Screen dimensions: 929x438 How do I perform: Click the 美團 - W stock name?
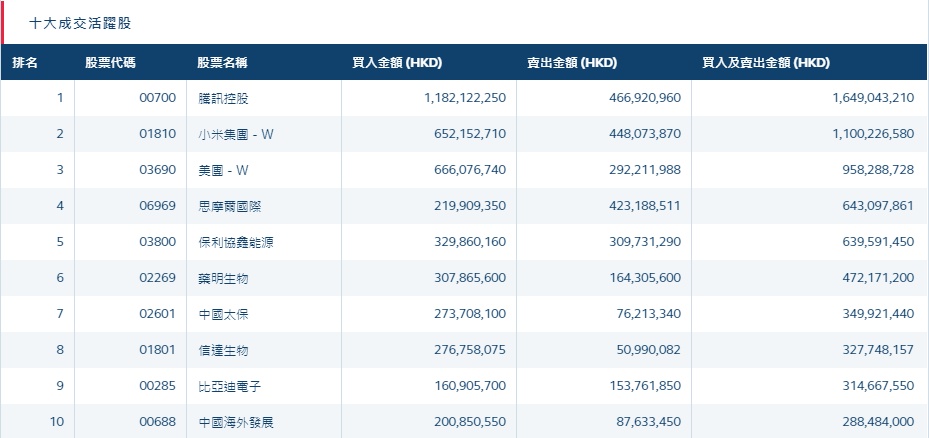click(x=224, y=170)
